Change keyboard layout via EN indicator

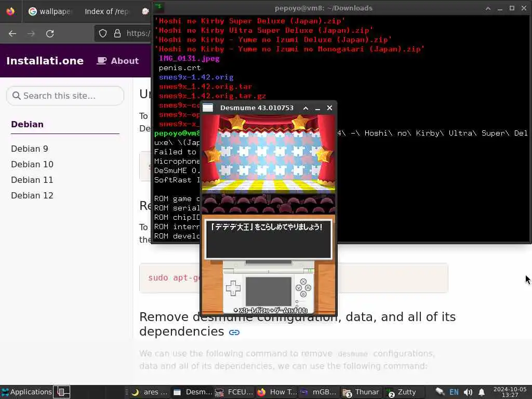pyautogui.click(x=454, y=392)
